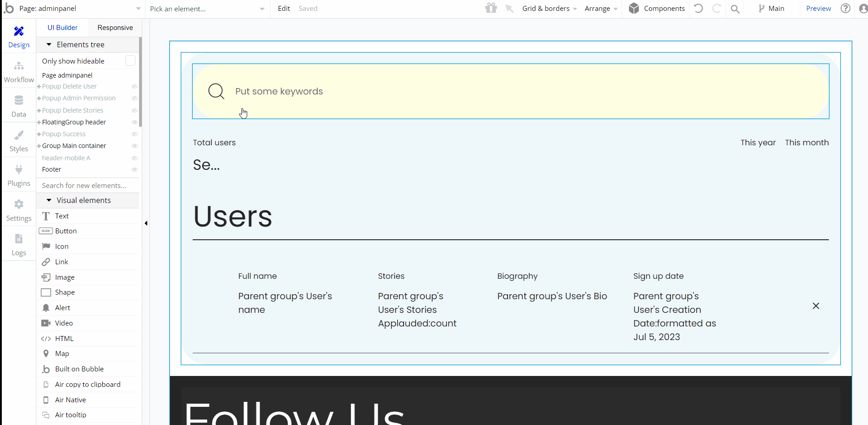Collapse the Visual elements section
Image resolution: width=868 pixels, height=425 pixels.
tap(49, 200)
